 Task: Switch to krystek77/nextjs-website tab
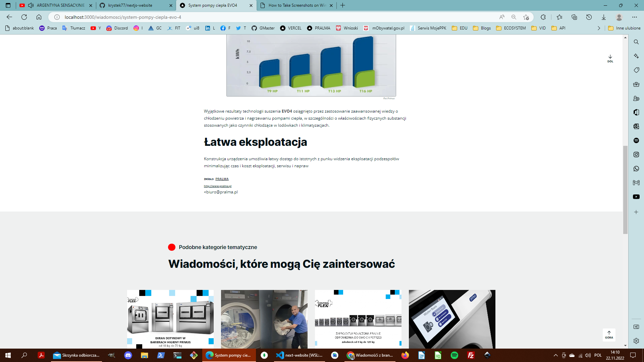pyautogui.click(x=131, y=5)
